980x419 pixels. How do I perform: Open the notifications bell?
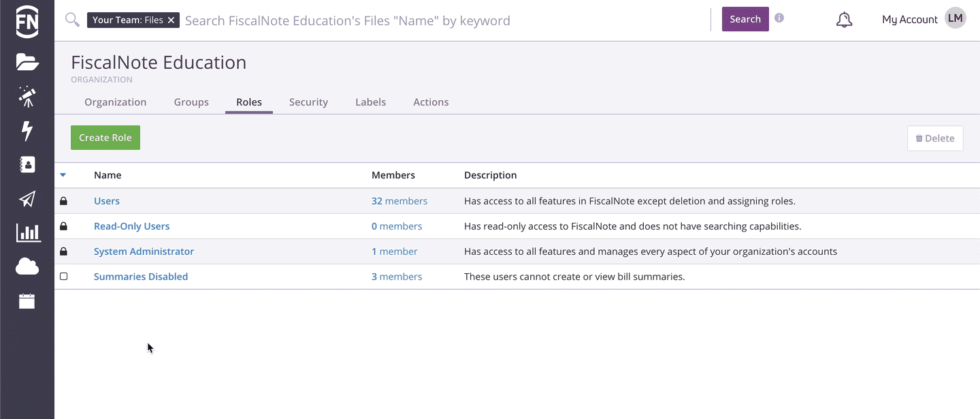click(844, 20)
